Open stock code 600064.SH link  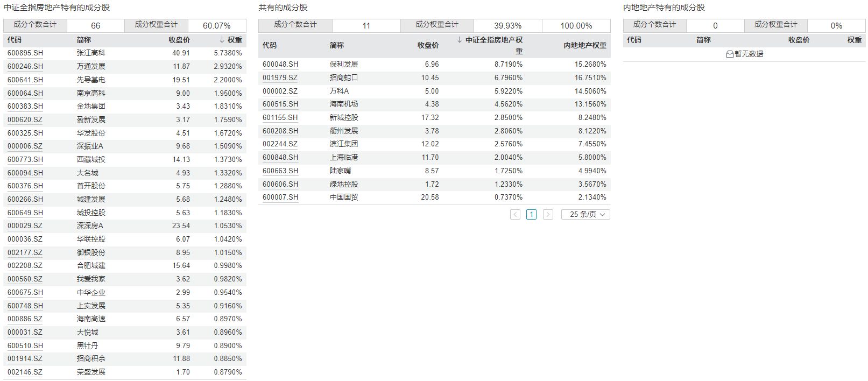click(25, 93)
